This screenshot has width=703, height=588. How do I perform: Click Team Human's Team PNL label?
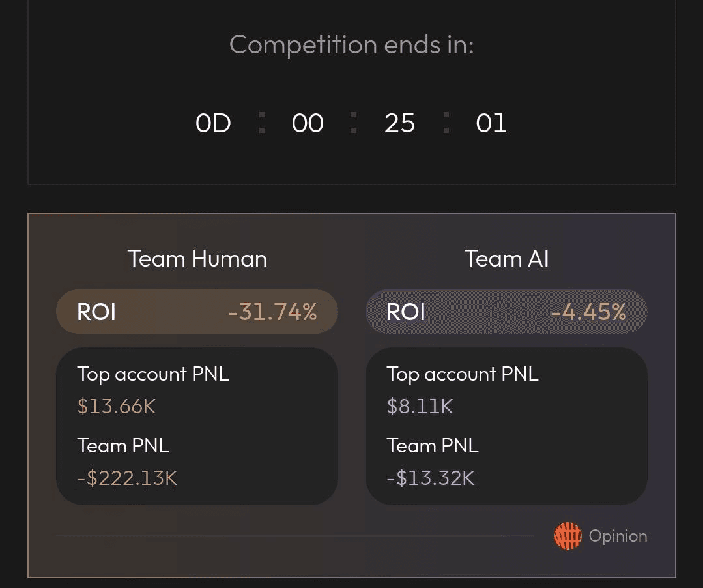tap(123, 446)
